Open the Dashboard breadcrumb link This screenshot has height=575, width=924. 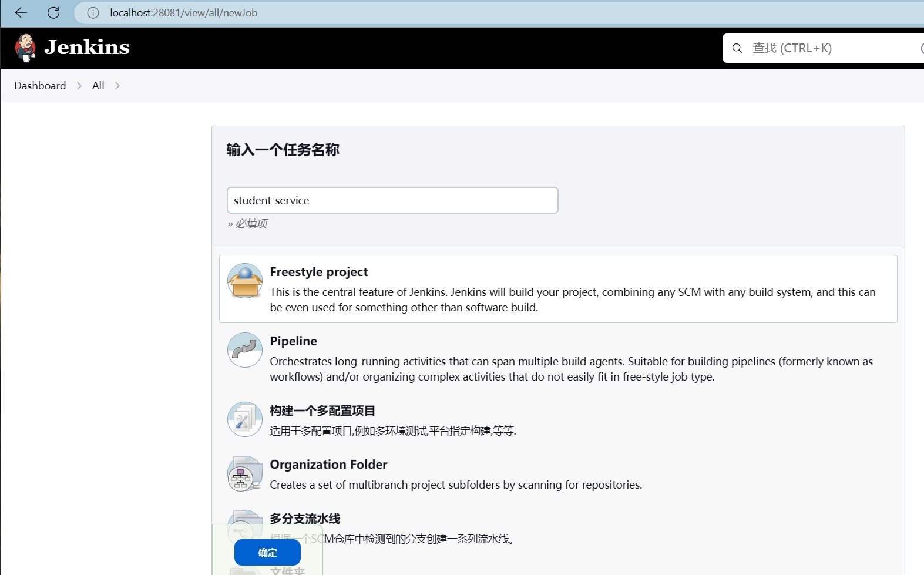(40, 86)
